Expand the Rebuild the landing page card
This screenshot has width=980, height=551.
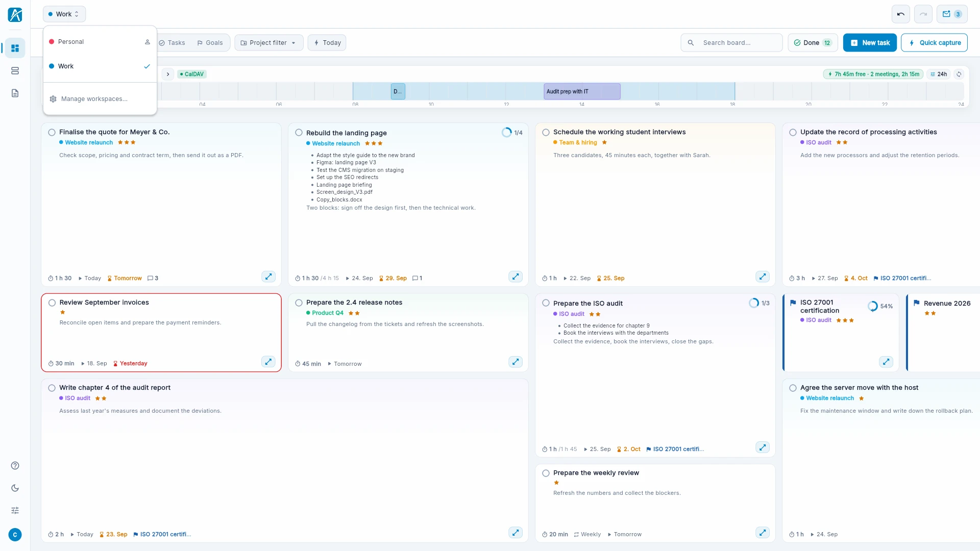(x=516, y=277)
